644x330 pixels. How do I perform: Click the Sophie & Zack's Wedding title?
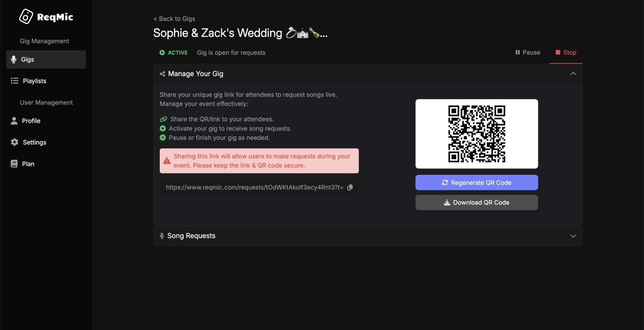(x=240, y=33)
